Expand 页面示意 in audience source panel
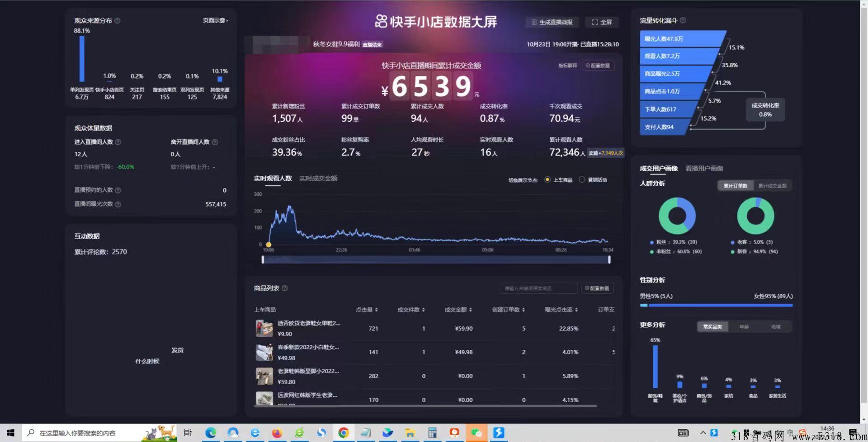 [215, 20]
